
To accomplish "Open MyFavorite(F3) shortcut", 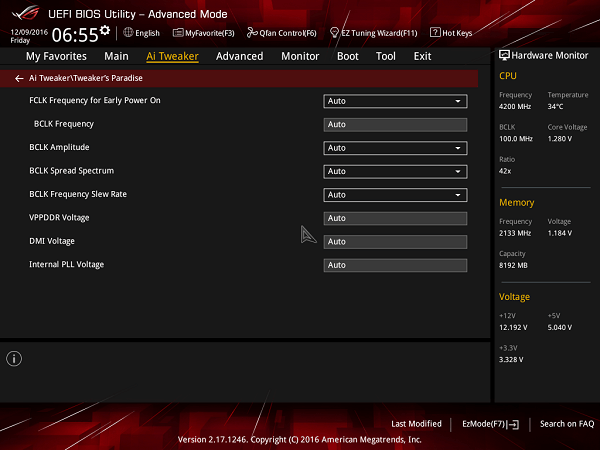I will tap(204, 33).
